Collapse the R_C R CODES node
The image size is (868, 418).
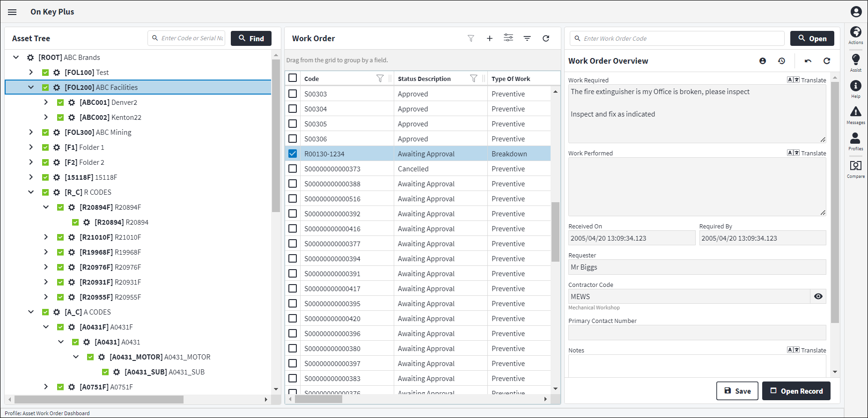click(31, 192)
